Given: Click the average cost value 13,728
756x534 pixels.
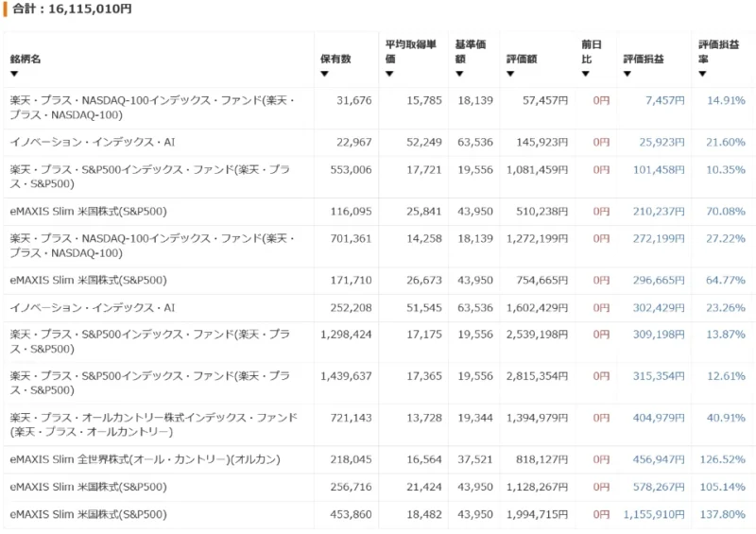Looking at the screenshot, I should click(x=423, y=418).
